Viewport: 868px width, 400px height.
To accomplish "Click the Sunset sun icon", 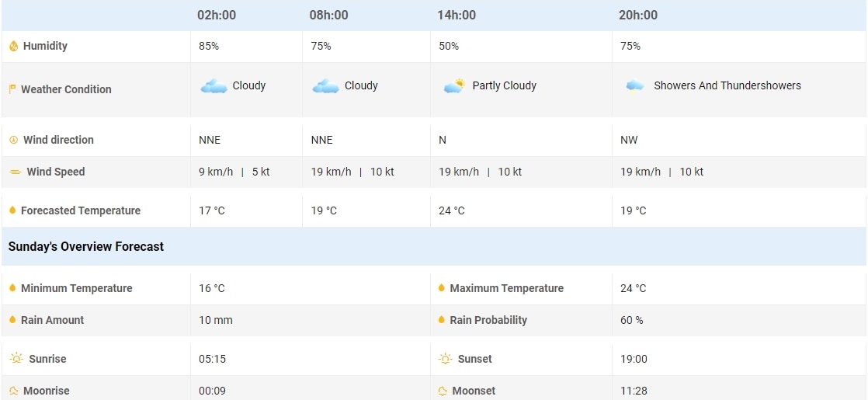I will [x=445, y=359].
